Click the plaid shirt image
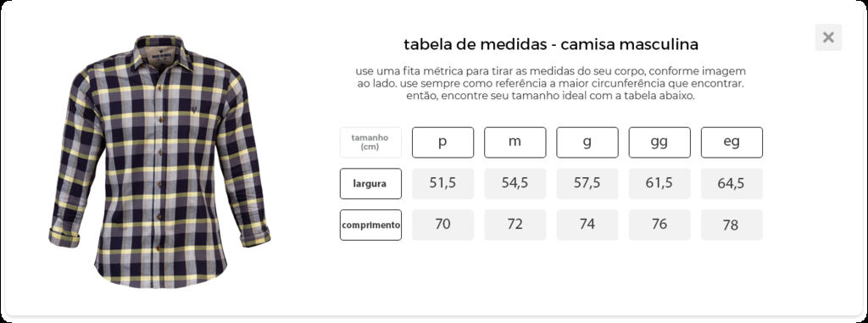868x323 pixels. [159, 162]
